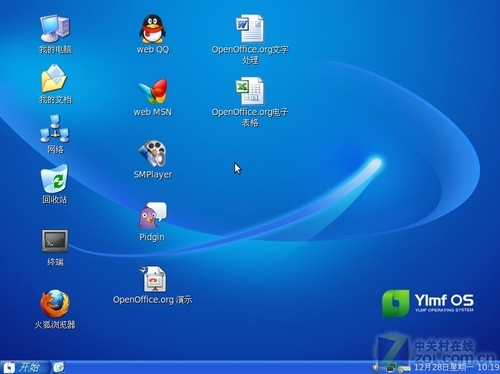Image resolution: width=500 pixels, height=374 pixels.
Task: Select the Pidgin messenger icon
Action: tap(153, 215)
